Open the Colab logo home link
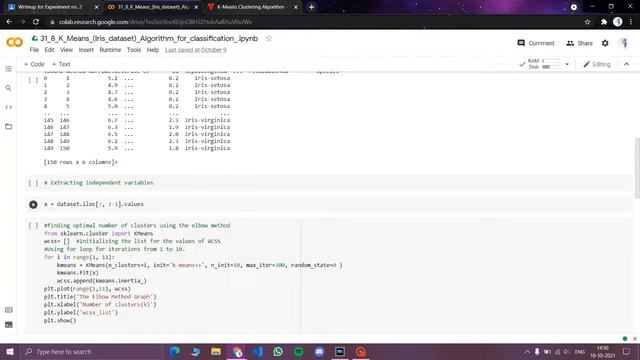Screen dimensions: 640x360 [x=14, y=42]
